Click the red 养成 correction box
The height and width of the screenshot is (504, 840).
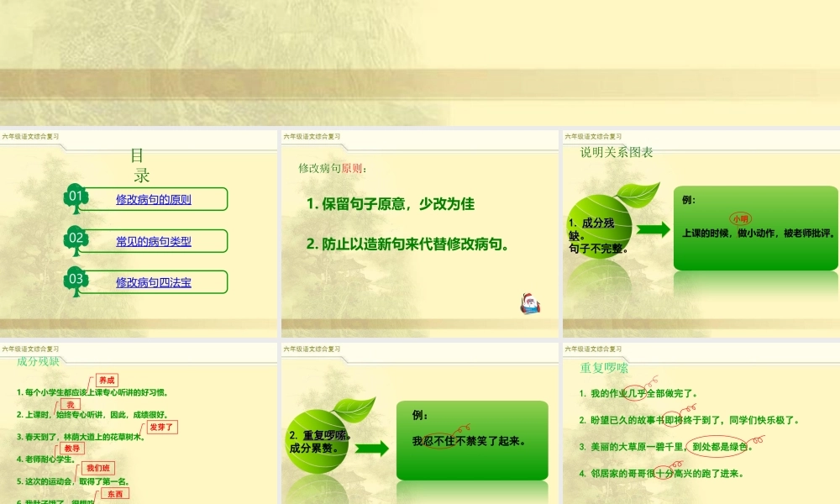click(107, 381)
